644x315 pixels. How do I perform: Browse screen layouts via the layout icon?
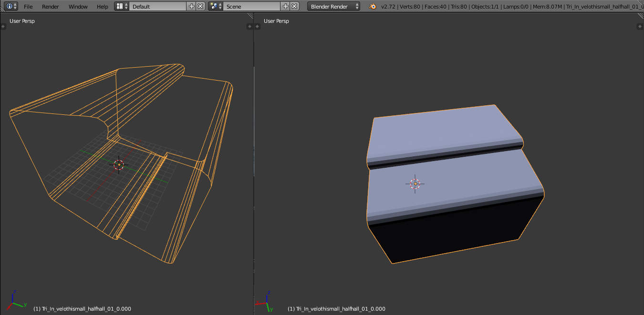click(122, 6)
